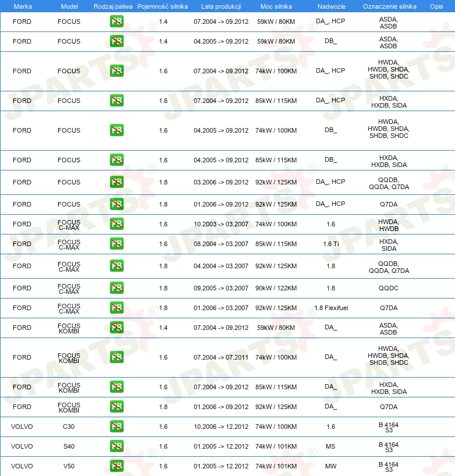Select the 1.6 Ti body cell

[x=331, y=244]
